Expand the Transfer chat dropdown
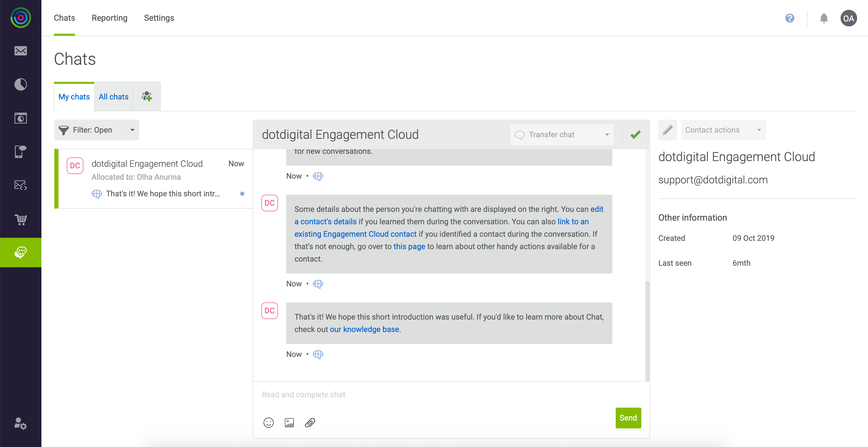This screenshot has width=868, height=447. tap(562, 135)
